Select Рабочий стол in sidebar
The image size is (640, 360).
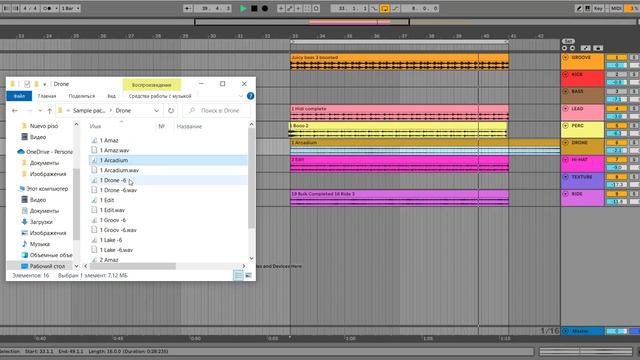click(47, 266)
